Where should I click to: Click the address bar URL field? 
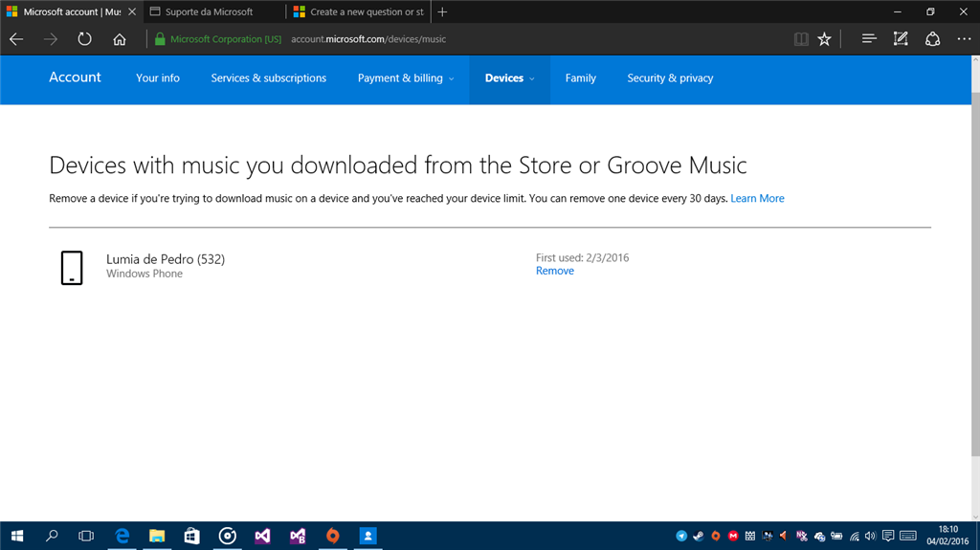tap(368, 39)
